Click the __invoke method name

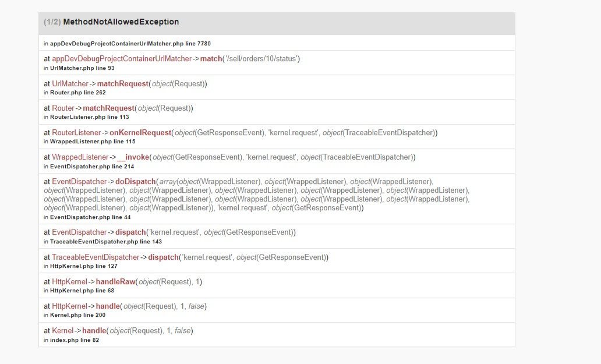[133, 157]
